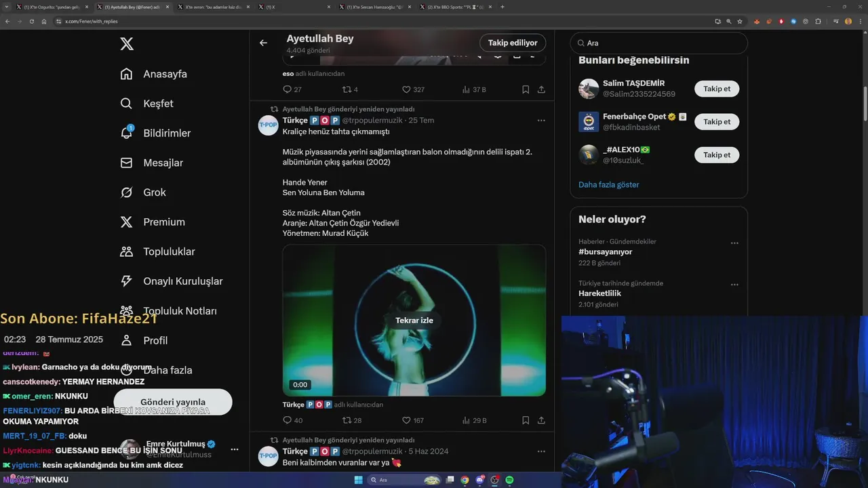Open Fenerbahçe Opet's profile picture
868x488 pixels.
(589, 122)
